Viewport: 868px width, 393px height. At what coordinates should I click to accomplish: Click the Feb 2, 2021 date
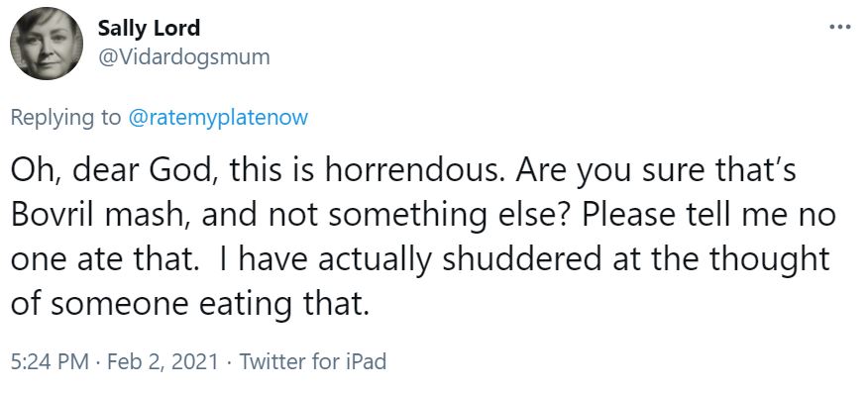[163, 361]
